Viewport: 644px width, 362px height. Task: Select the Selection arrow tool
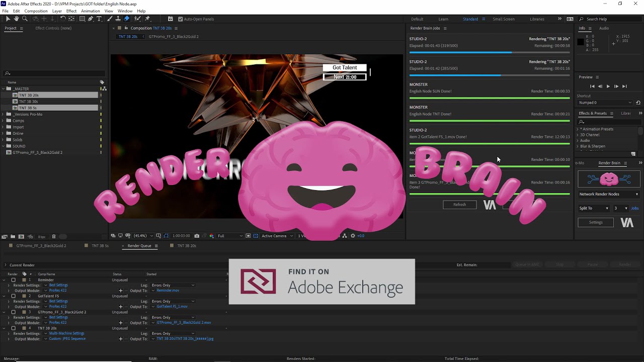point(8,19)
